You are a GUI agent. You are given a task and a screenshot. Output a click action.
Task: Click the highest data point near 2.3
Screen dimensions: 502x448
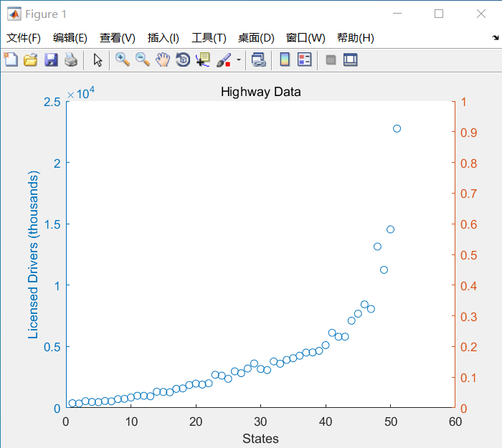pos(397,128)
